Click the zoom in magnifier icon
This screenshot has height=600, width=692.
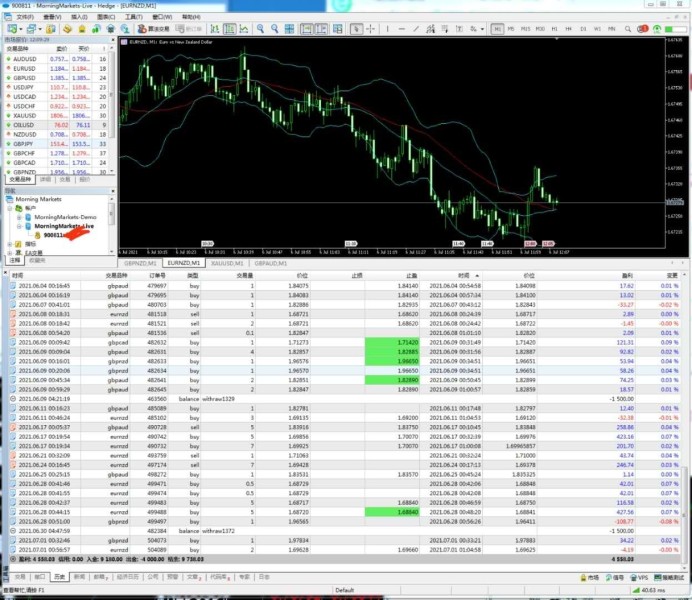260,29
